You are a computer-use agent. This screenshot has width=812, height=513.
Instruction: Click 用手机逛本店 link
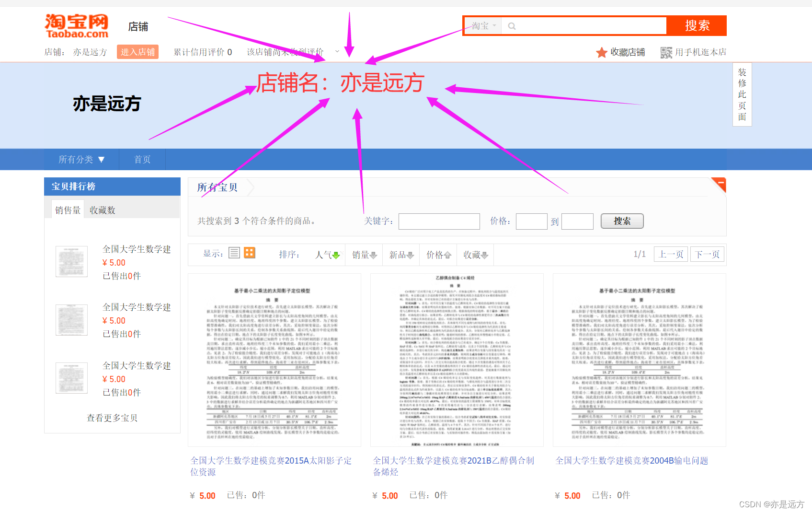[x=700, y=52]
